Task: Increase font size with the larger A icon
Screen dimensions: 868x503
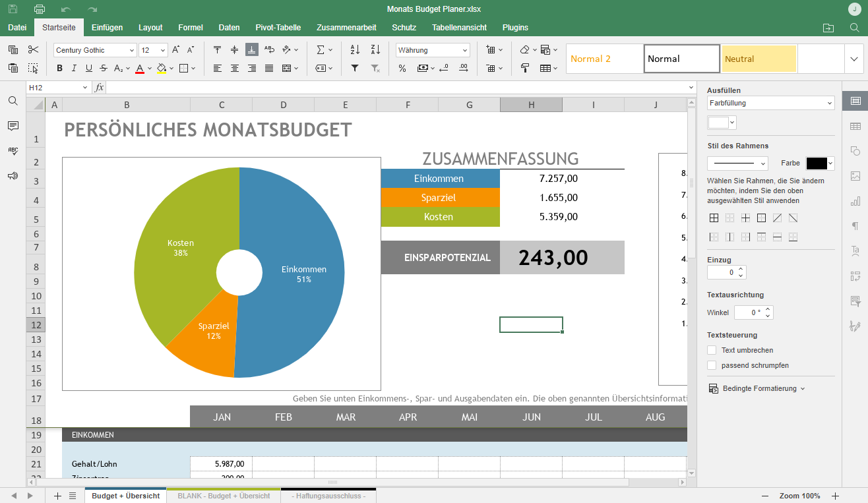Action: coord(176,49)
